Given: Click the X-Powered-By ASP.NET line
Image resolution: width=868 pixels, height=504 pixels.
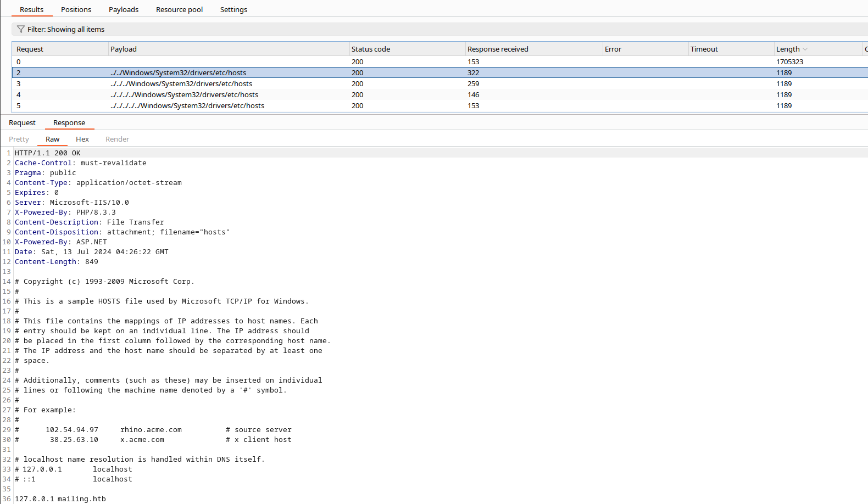Looking at the screenshot, I should (61, 242).
